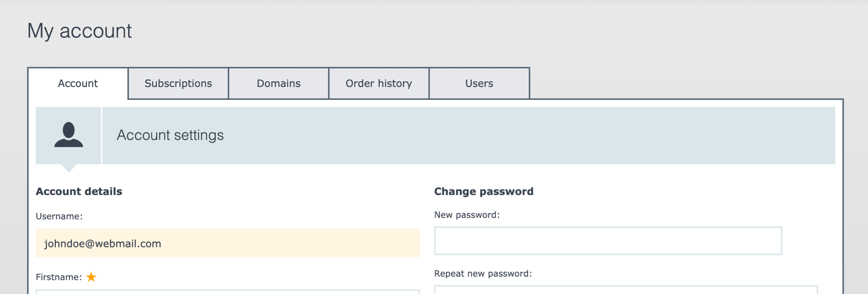This screenshot has height=294, width=868.
Task: Click the Firstname label text
Action: pos(59,277)
